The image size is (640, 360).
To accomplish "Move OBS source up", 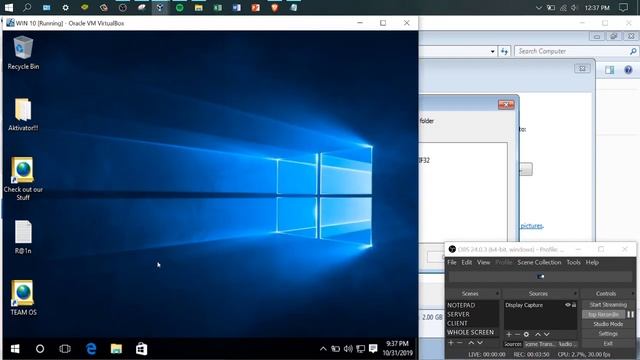I will point(538,334).
